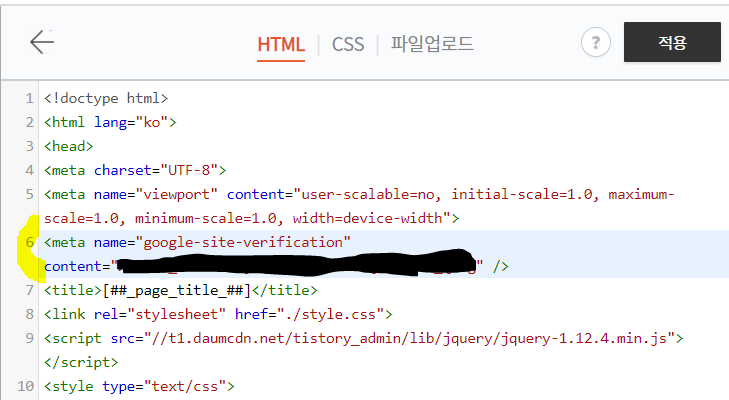Click line number 4 in gutter
This screenshot has width=729, height=400.
(x=29, y=170)
